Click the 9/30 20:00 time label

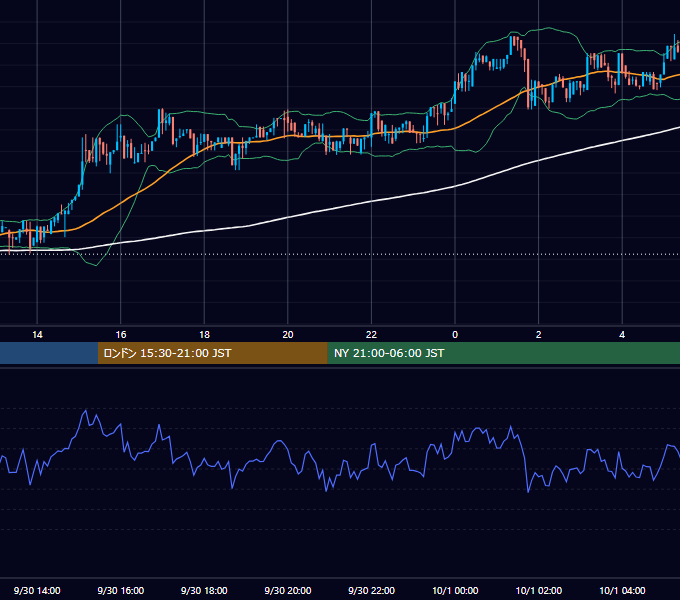point(288,590)
